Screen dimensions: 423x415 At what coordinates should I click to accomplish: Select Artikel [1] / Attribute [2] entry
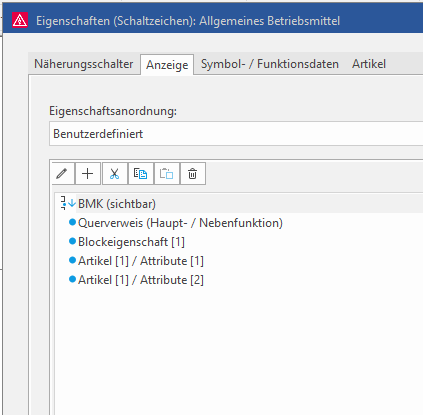point(141,280)
